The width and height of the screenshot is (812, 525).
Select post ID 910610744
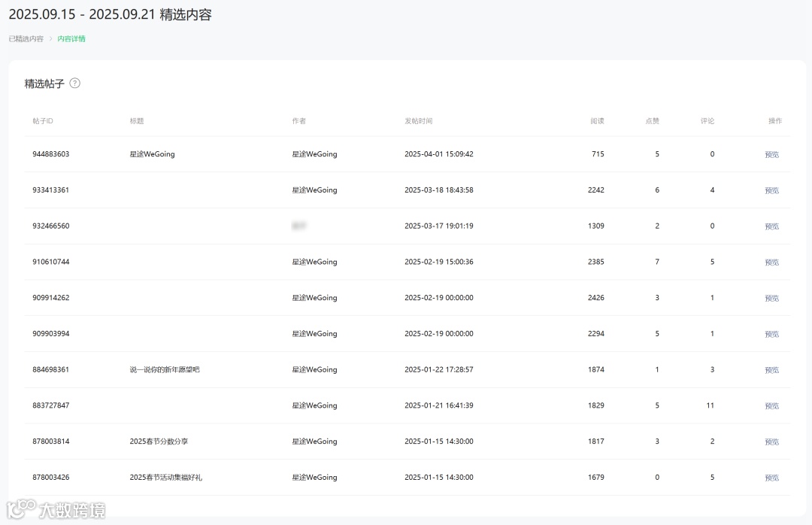[51, 262]
